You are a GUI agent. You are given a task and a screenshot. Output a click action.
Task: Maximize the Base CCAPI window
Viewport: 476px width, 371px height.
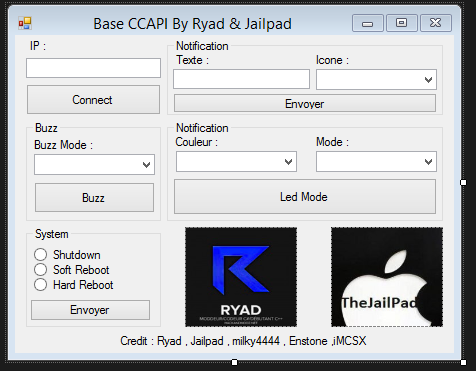tap(402, 23)
